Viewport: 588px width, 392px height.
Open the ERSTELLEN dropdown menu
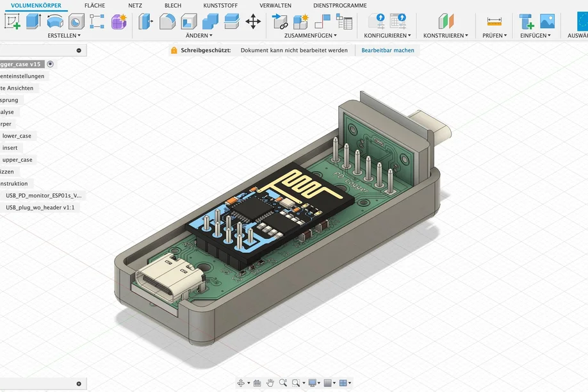[x=64, y=36]
